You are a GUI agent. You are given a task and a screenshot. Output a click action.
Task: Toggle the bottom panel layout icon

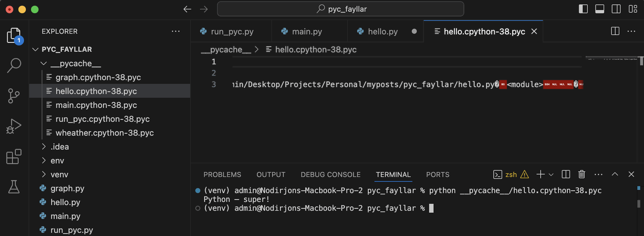point(600,9)
